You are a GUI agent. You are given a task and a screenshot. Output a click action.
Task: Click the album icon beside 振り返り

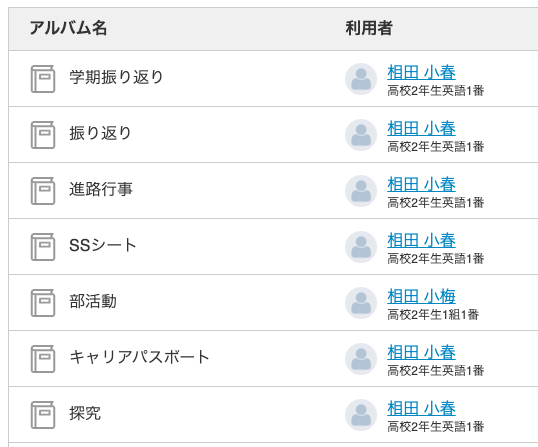click(43, 134)
